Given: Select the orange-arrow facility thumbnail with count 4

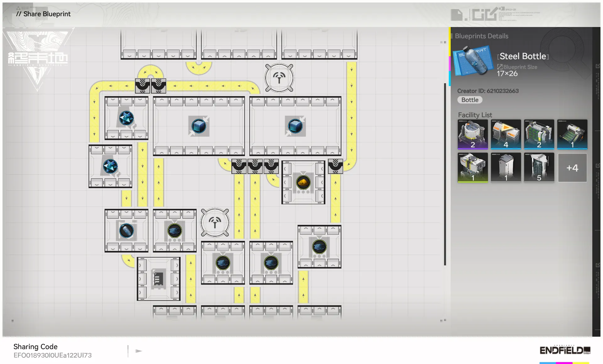Looking at the screenshot, I should [506, 134].
